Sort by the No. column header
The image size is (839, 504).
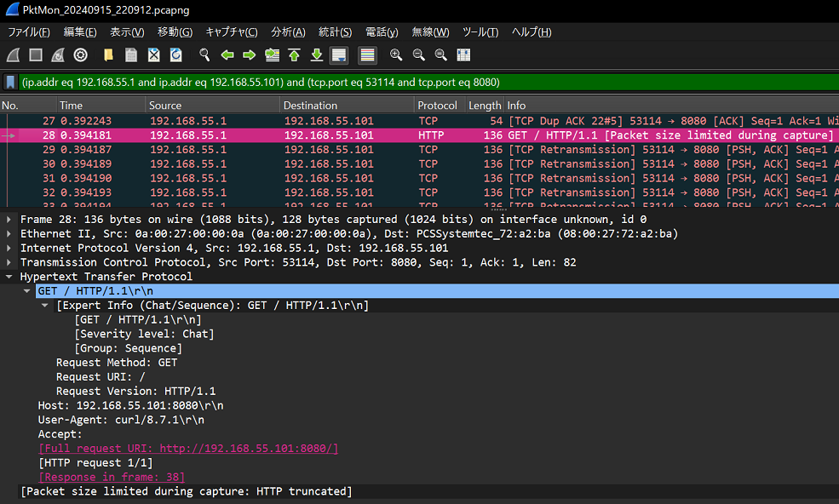click(x=28, y=106)
